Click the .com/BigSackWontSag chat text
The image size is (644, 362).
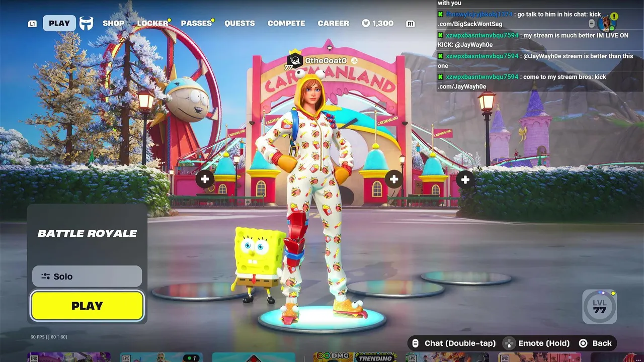tap(470, 24)
